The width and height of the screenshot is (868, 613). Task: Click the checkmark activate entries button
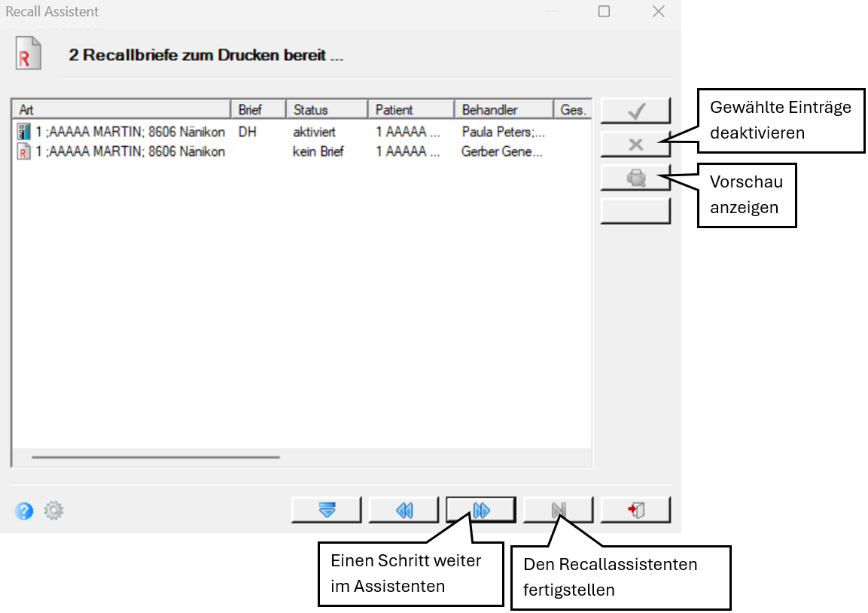click(635, 111)
